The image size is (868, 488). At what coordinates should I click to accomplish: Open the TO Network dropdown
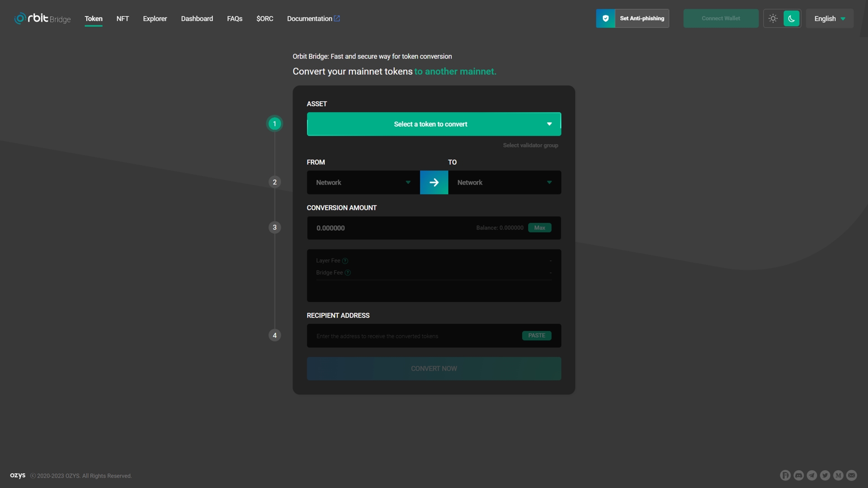pyautogui.click(x=504, y=183)
